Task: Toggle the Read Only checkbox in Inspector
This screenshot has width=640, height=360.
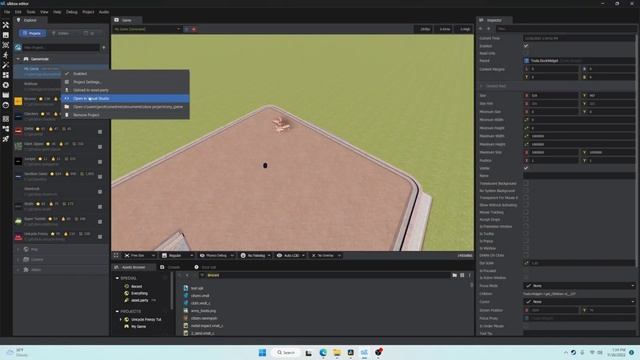Action: click(526, 53)
